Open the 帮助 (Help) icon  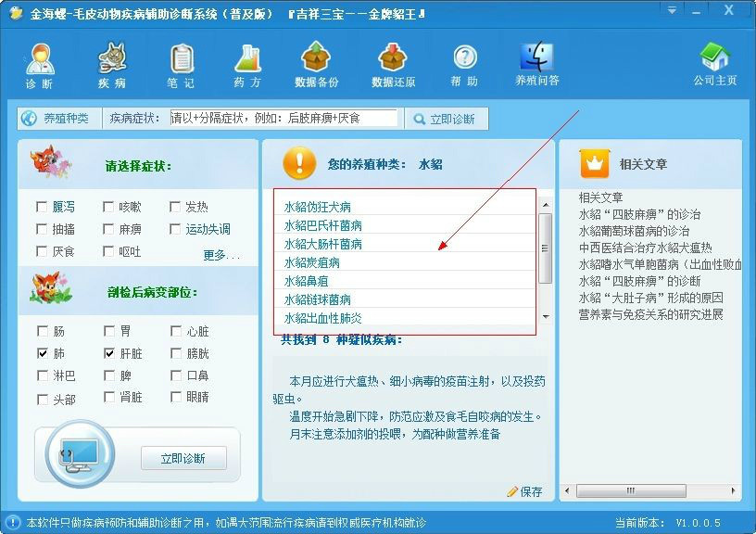464,65
